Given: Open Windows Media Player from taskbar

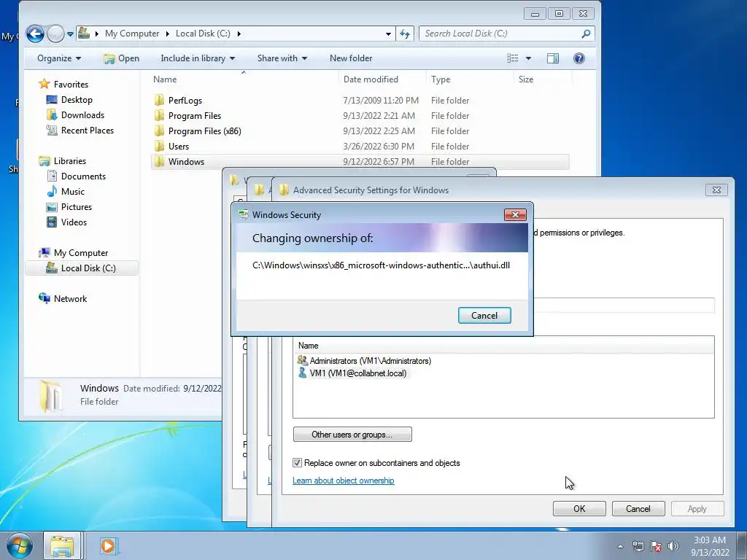Looking at the screenshot, I should [108, 545].
